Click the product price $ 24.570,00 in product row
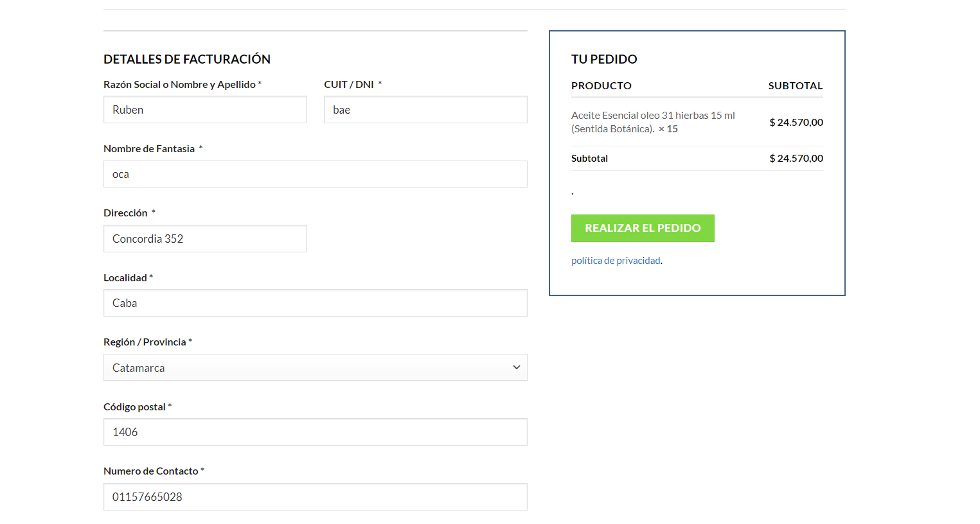The height and width of the screenshot is (524, 980). (x=796, y=122)
